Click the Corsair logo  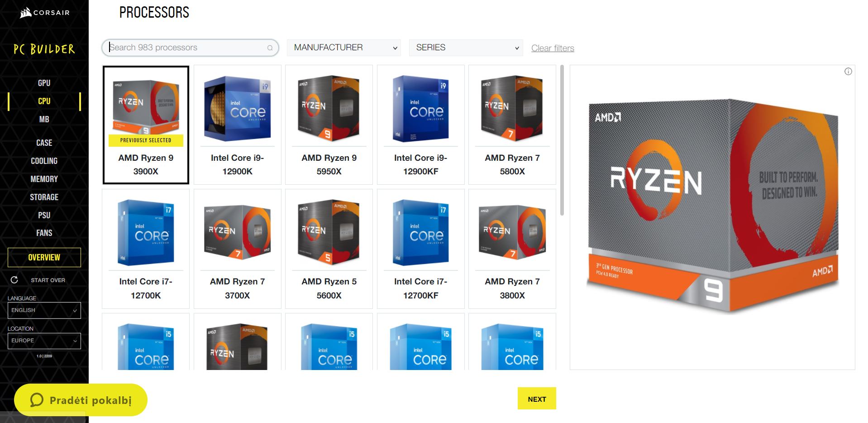tap(44, 13)
